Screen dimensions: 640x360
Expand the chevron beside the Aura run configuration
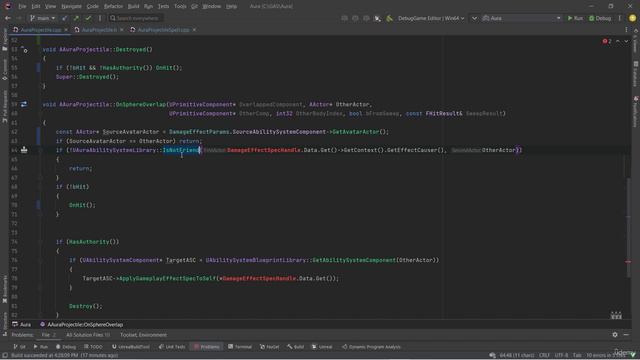click(x=474, y=18)
